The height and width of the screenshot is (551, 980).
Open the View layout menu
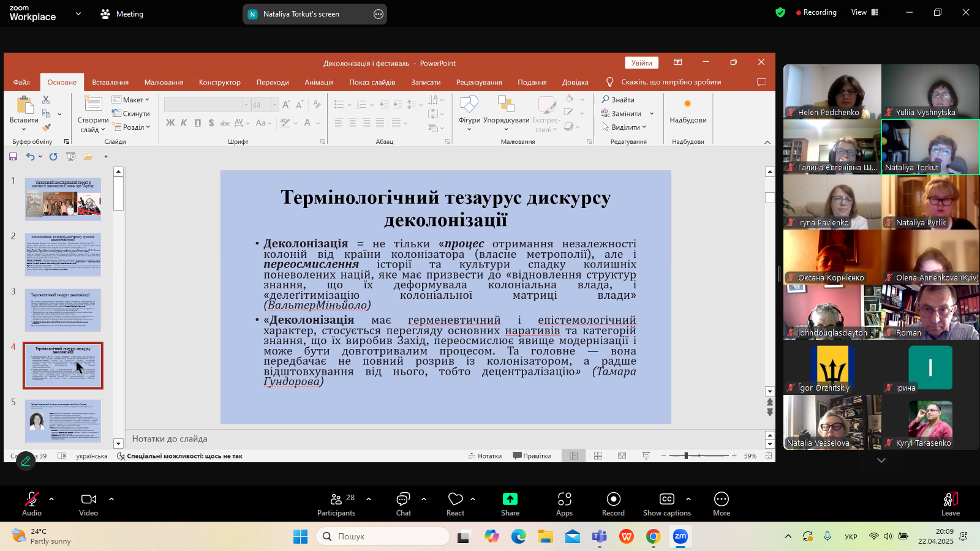(x=864, y=12)
